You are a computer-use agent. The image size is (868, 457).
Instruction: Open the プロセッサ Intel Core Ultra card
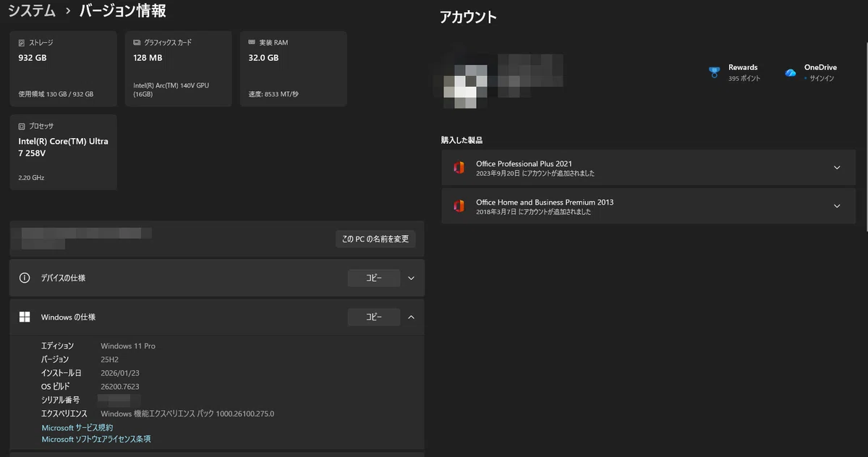click(63, 152)
